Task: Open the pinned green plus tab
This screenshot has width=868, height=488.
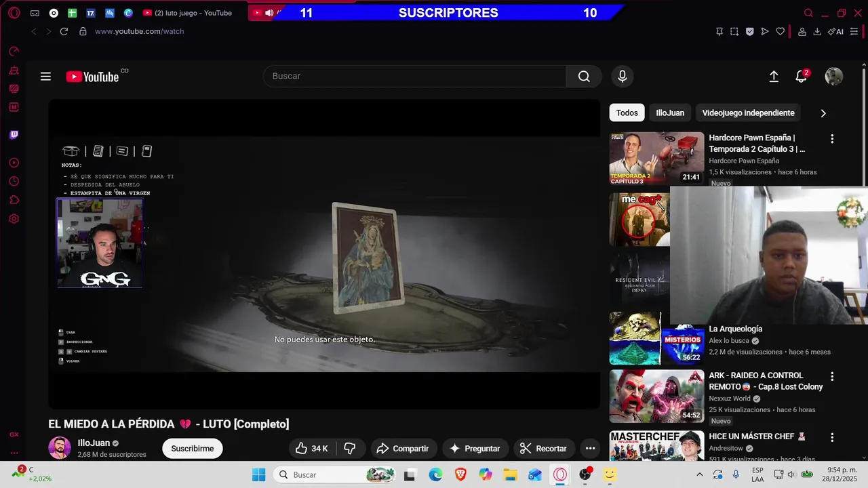Action: click(72, 13)
